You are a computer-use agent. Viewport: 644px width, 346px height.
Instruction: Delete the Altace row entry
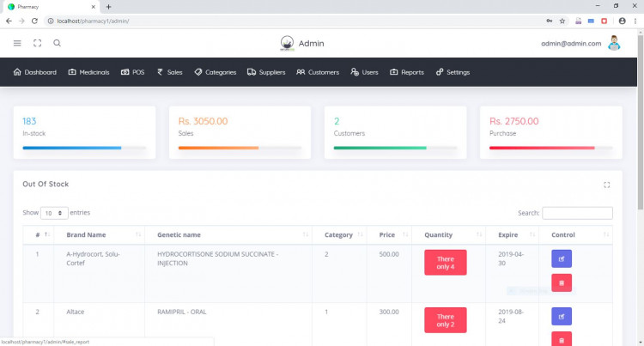[x=562, y=339]
